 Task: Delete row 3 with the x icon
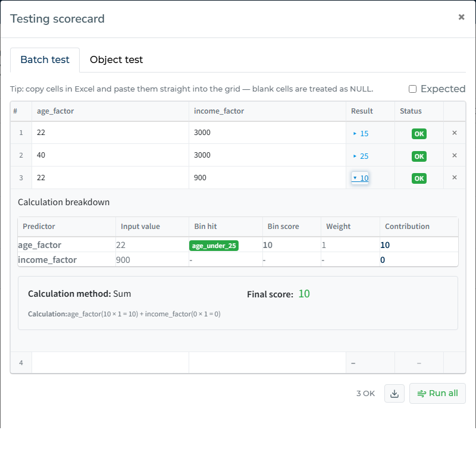(x=455, y=177)
